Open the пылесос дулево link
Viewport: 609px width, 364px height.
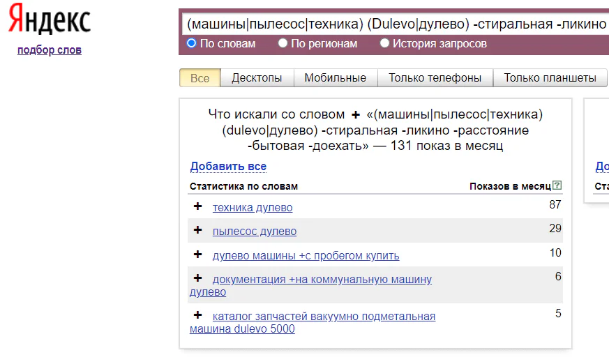(x=255, y=232)
